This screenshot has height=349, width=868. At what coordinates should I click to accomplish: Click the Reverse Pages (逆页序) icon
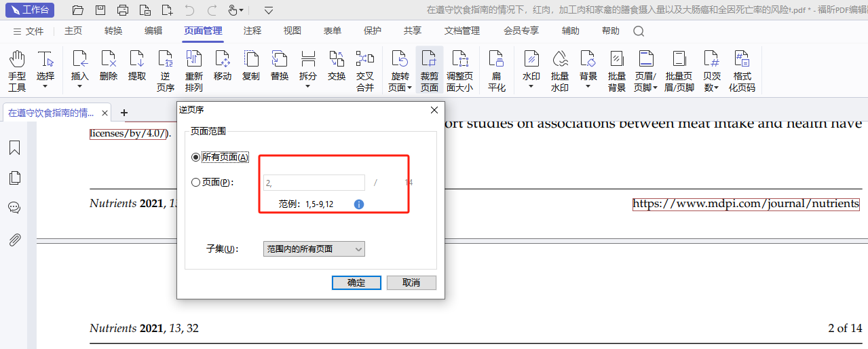(x=165, y=70)
